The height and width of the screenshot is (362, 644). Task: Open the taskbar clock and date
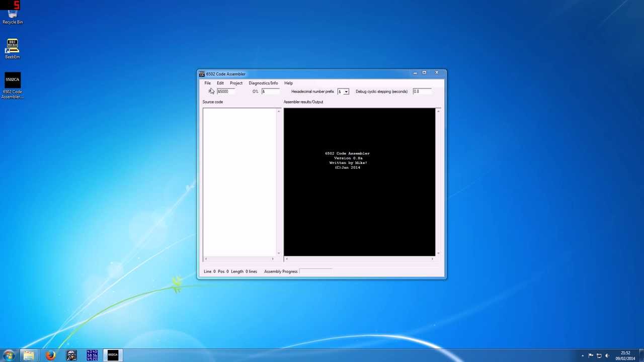point(625,355)
